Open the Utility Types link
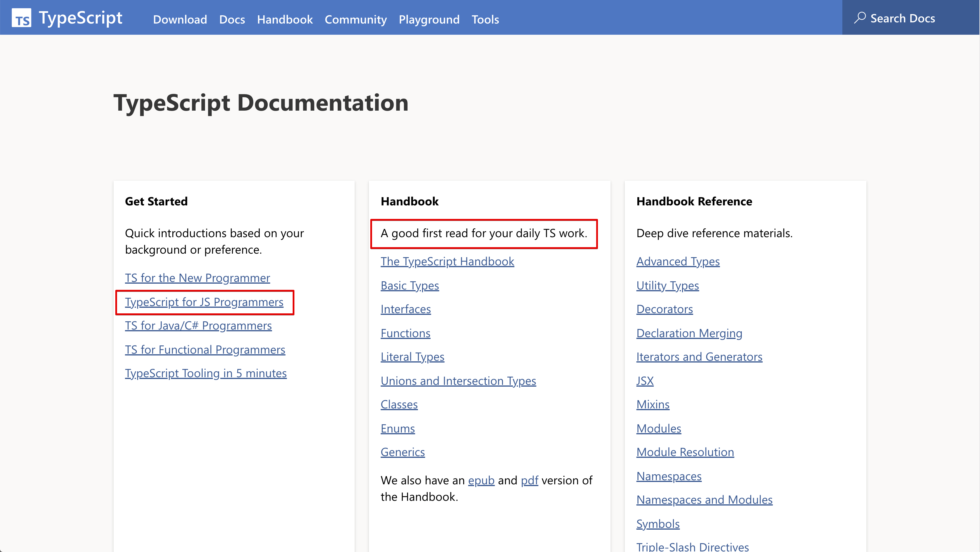 (667, 285)
